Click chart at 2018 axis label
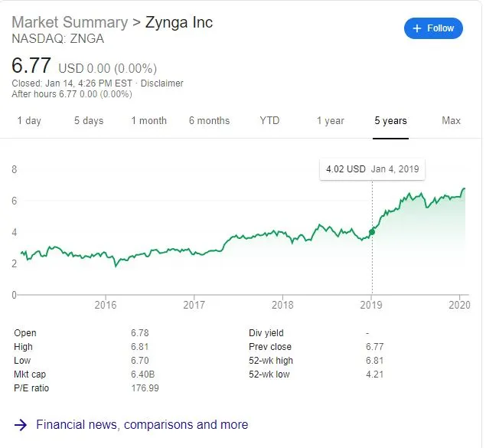This screenshot has height=448, width=486. pyautogui.click(x=282, y=305)
